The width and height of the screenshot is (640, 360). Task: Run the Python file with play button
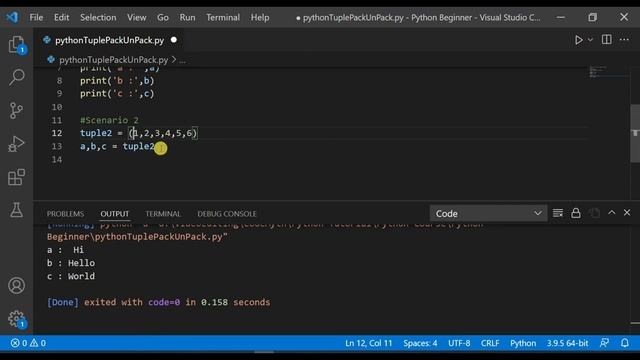[x=578, y=40]
